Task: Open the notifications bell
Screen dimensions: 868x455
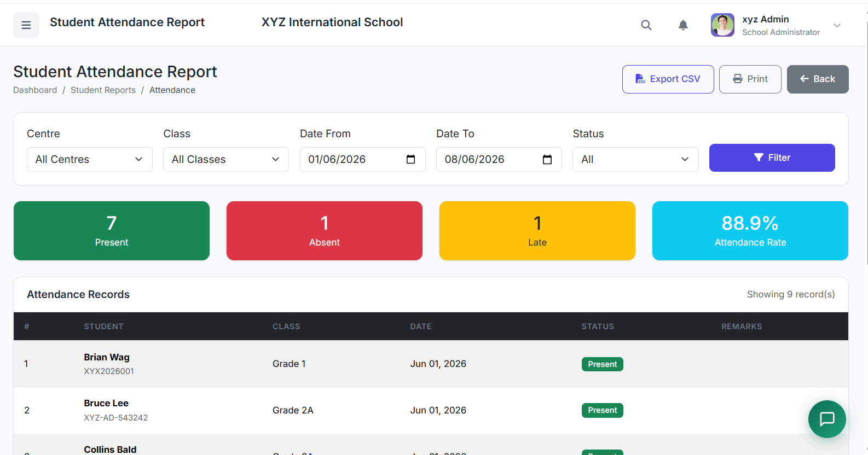Action: (x=683, y=25)
